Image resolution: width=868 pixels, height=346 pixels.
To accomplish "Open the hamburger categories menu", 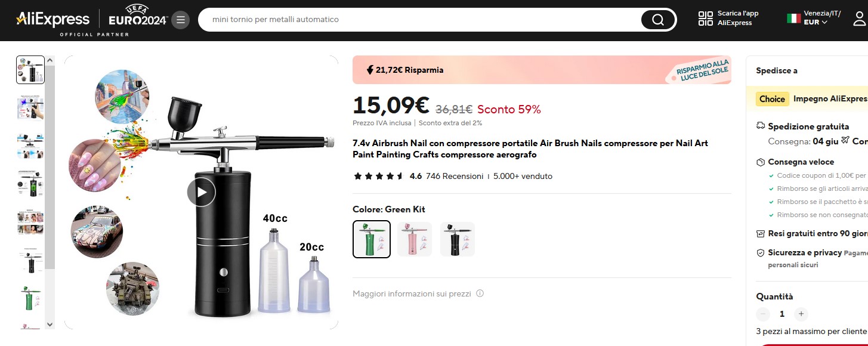I will click(x=181, y=20).
